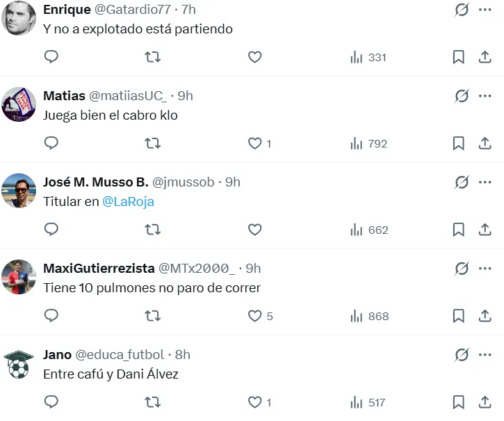Reply to Jano's tweet

click(51, 402)
